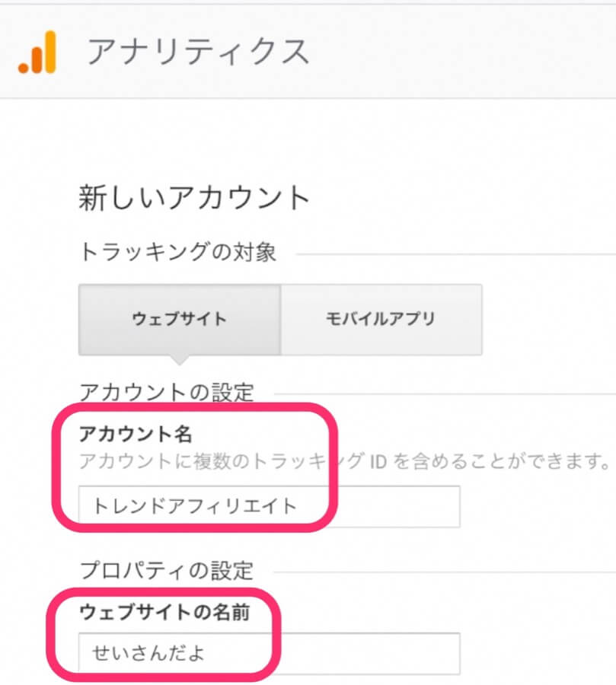Click the bold ウェブサイトの名前 field label
The height and width of the screenshot is (685, 616).
pyautogui.click(x=164, y=610)
